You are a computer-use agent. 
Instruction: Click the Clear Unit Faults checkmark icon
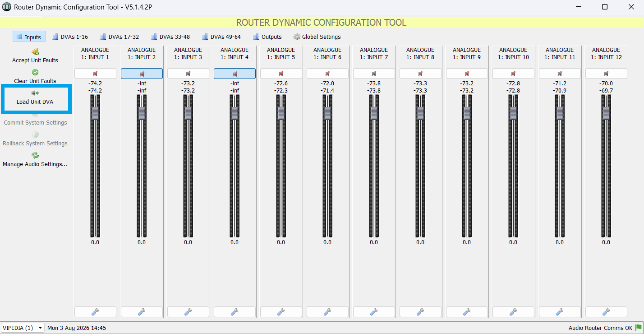coord(35,72)
